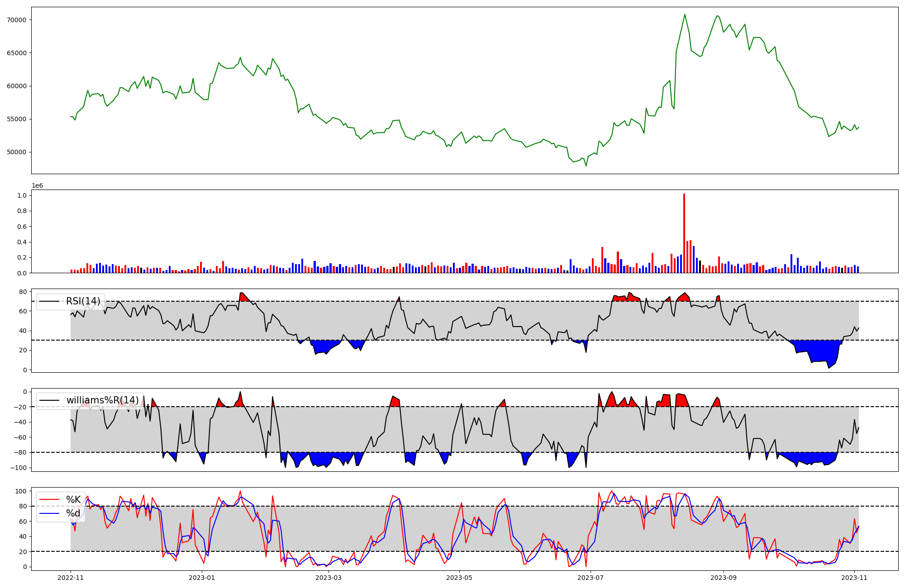Click the 50000 price axis tick label

coord(17,152)
